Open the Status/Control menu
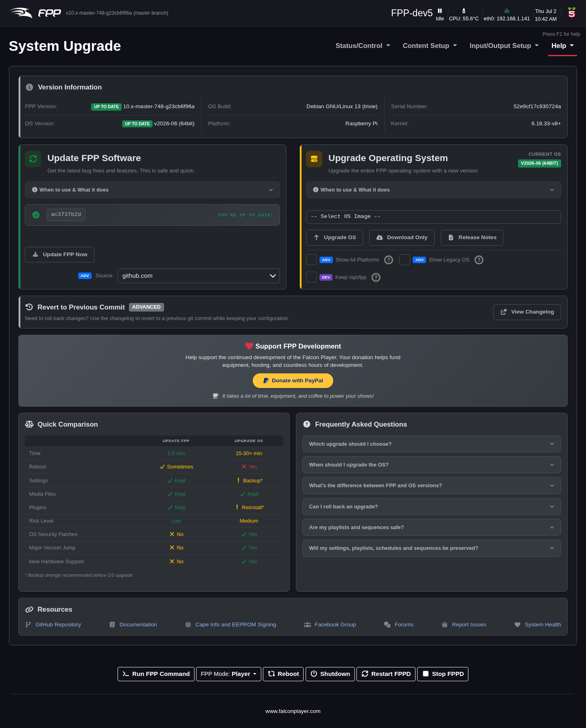586x728 pixels. tap(363, 46)
